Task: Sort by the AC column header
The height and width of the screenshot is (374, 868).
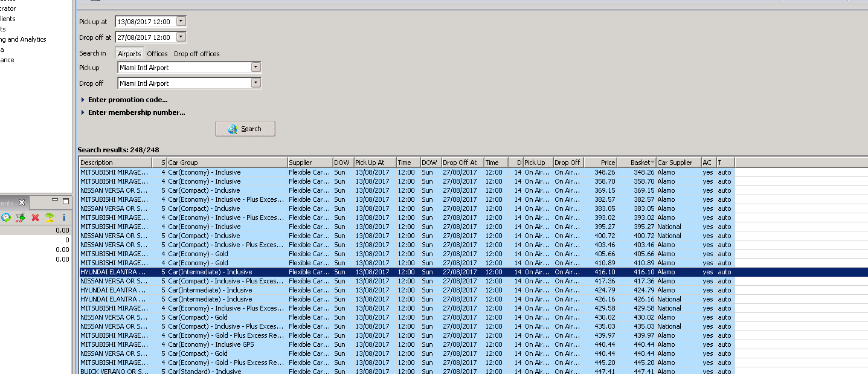Action: point(709,163)
